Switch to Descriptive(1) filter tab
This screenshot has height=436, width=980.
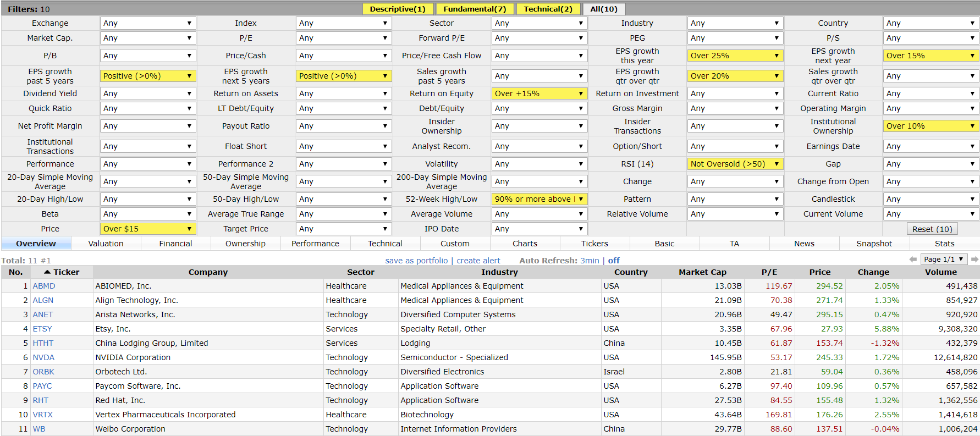tap(398, 9)
